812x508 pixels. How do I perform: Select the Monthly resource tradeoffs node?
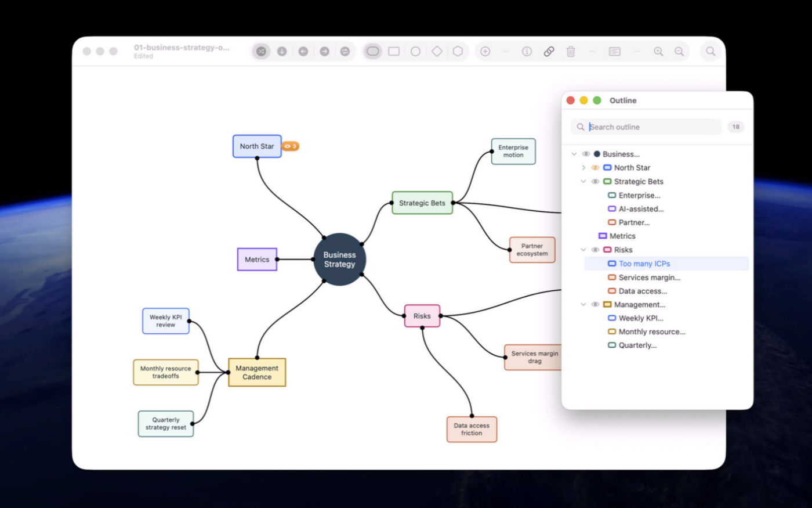point(166,372)
